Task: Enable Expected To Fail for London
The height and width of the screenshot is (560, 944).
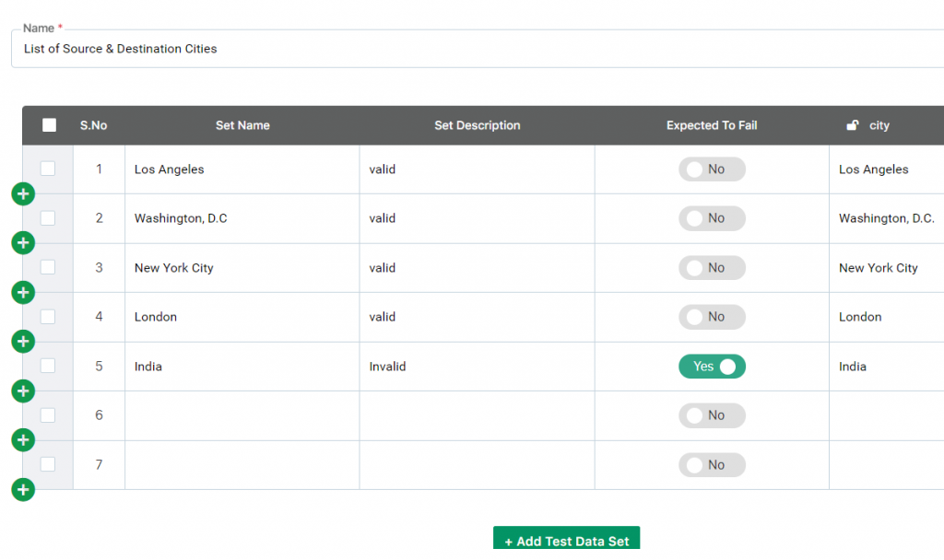Action: point(712,317)
